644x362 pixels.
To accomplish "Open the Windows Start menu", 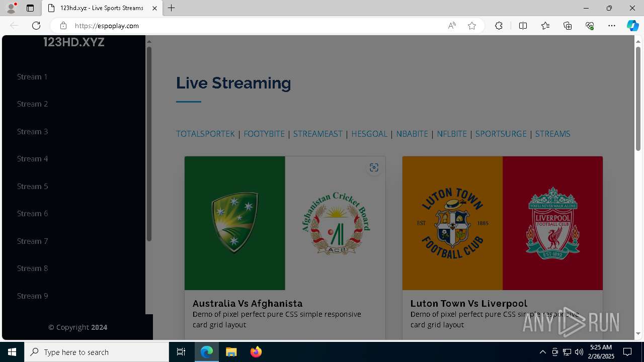I will [x=12, y=352].
